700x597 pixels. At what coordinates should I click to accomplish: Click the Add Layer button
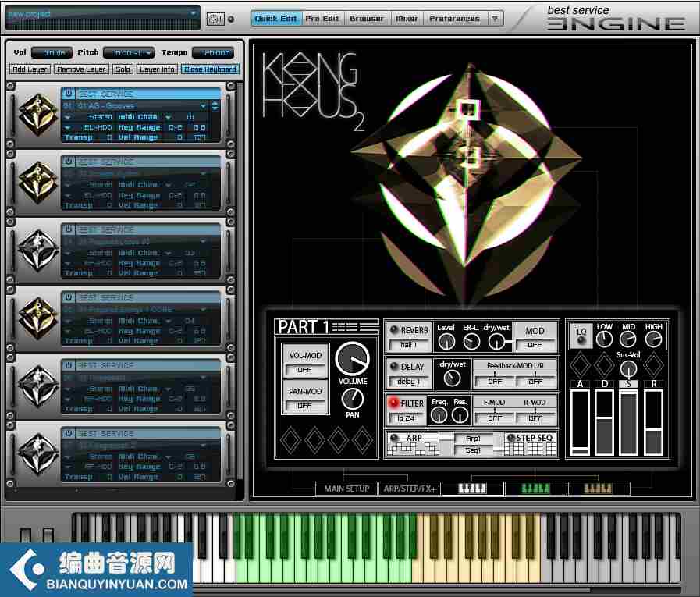point(30,69)
